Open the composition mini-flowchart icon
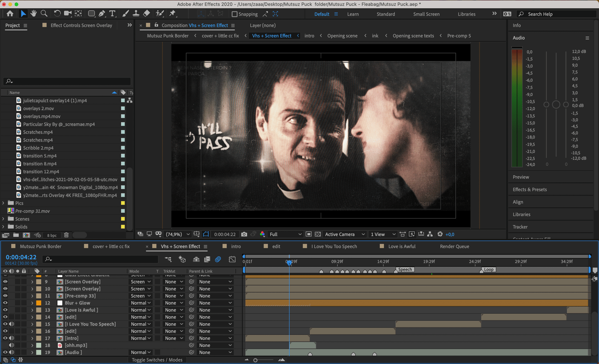Screen dimensions: 599x364 168,259
